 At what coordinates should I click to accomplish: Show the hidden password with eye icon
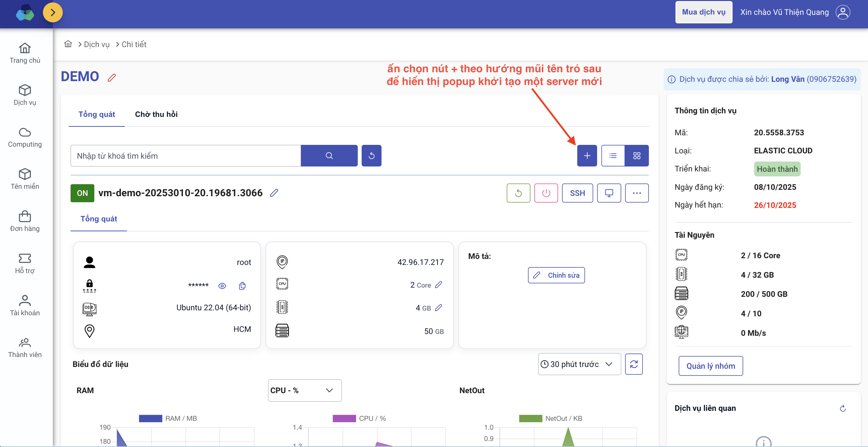222,286
